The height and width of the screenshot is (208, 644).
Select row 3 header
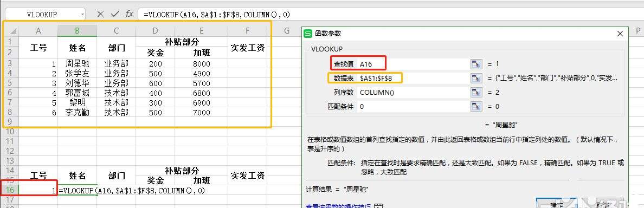(10, 63)
